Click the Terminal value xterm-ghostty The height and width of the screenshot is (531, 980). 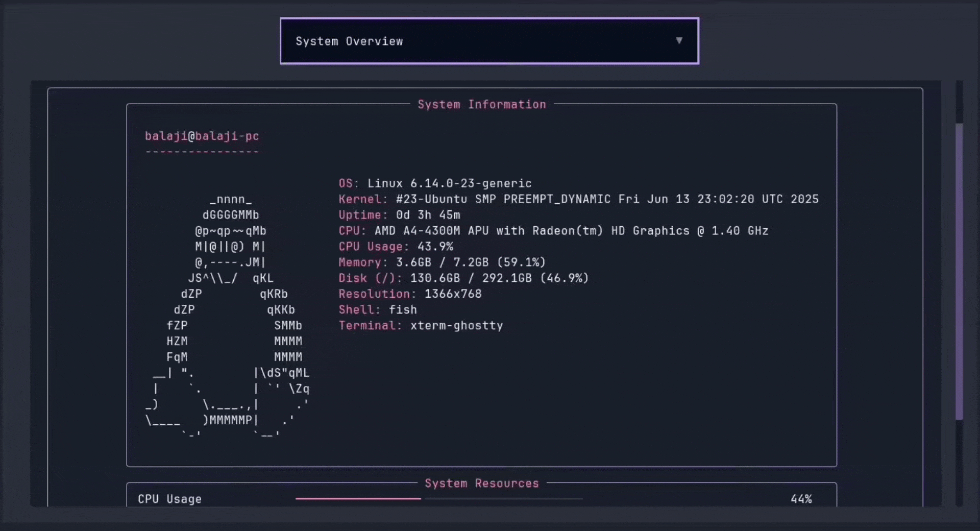(457, 326)
